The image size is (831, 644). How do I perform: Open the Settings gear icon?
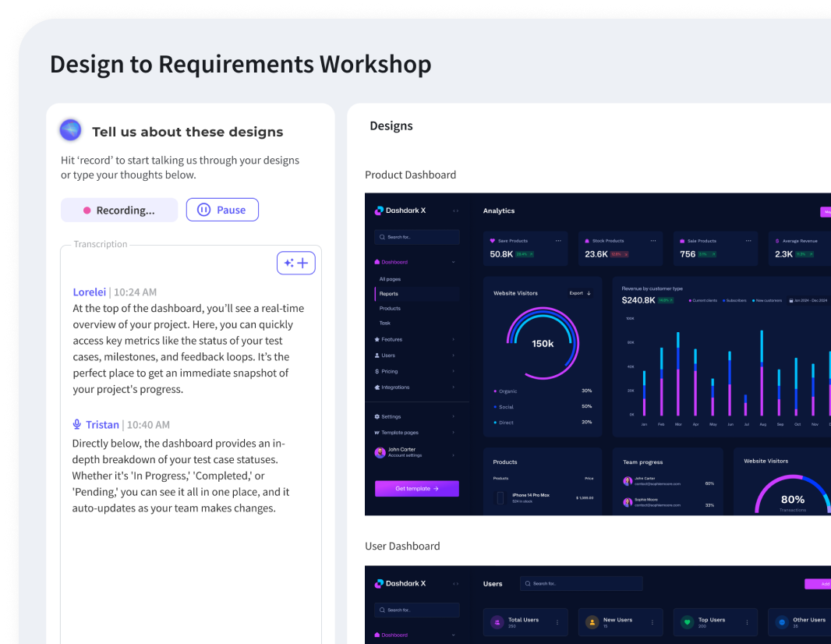tap(377, 416)
